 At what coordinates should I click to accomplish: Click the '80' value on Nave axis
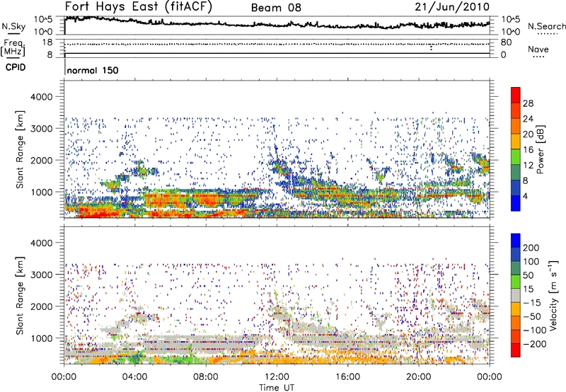click(506, 42)
